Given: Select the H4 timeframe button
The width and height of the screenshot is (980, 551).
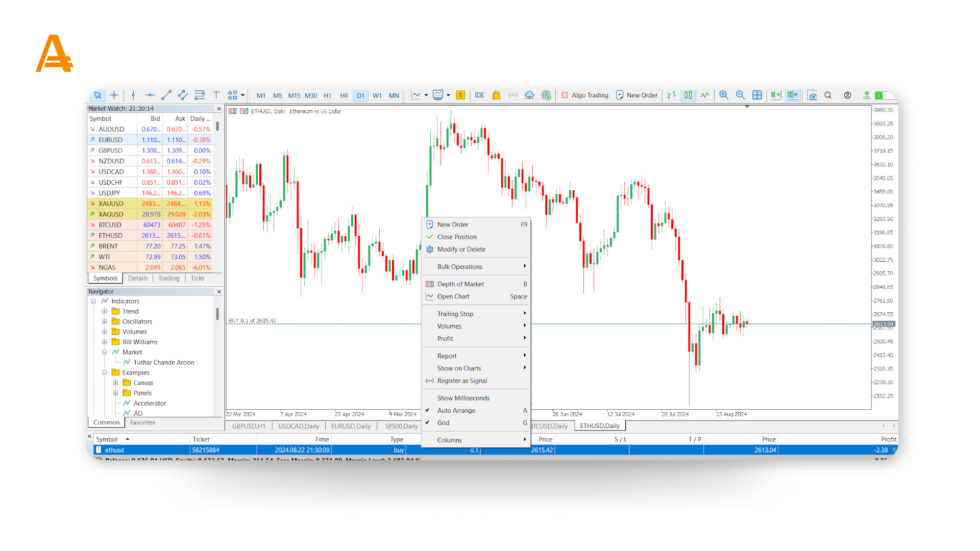Looking at the screenshot, I should tap(344, 95).
